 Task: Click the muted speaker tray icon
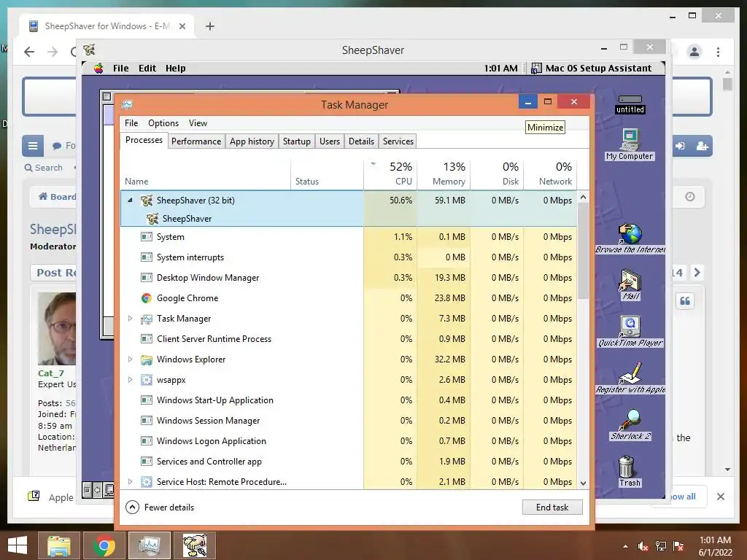point(643,546)
